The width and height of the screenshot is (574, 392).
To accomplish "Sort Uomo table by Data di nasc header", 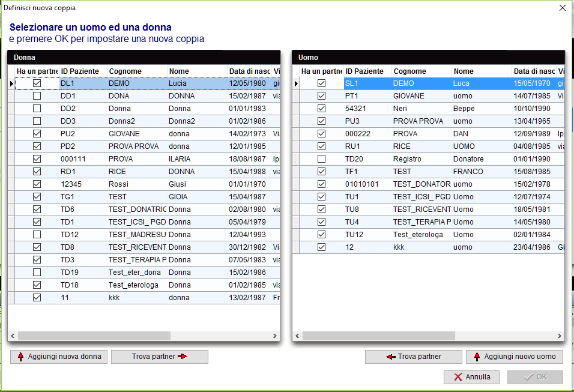I will coord(534,71).
